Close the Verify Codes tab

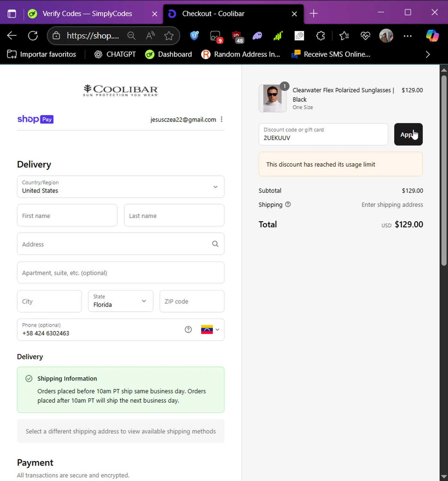(155, 14)
